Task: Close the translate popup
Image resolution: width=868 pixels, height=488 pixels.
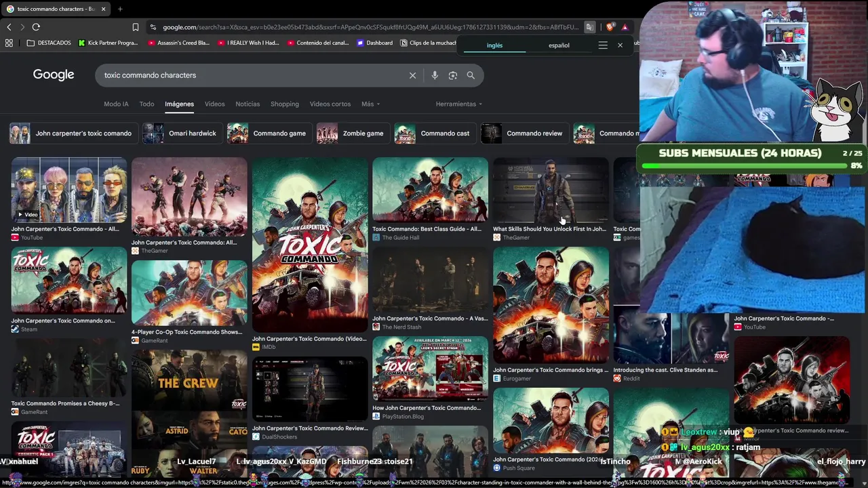Action: click(x=620, y=45)
